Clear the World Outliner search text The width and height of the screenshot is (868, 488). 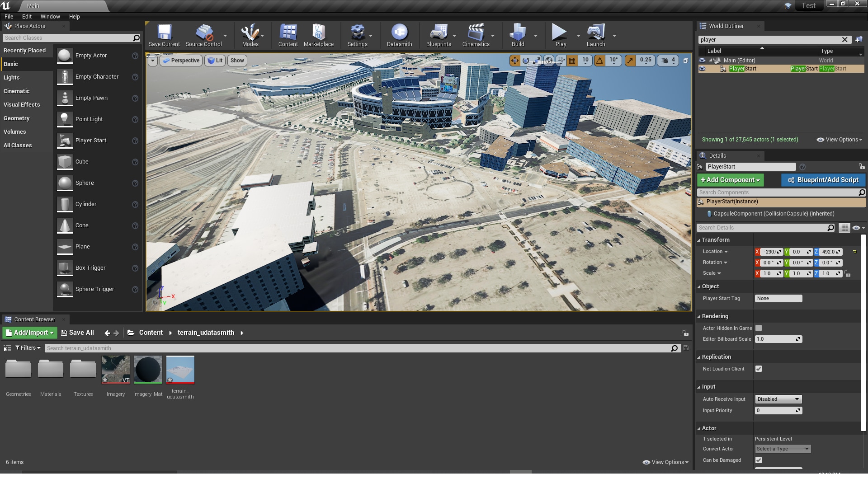coord(844,40)
